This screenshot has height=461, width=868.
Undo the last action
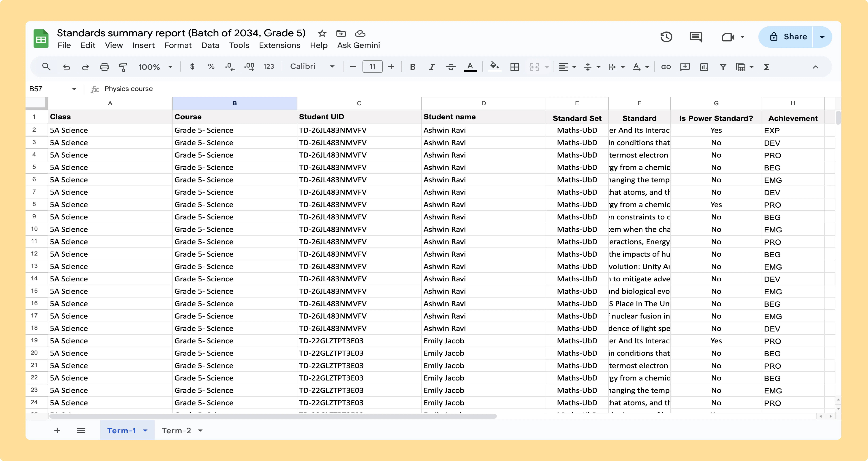[66, 67]
